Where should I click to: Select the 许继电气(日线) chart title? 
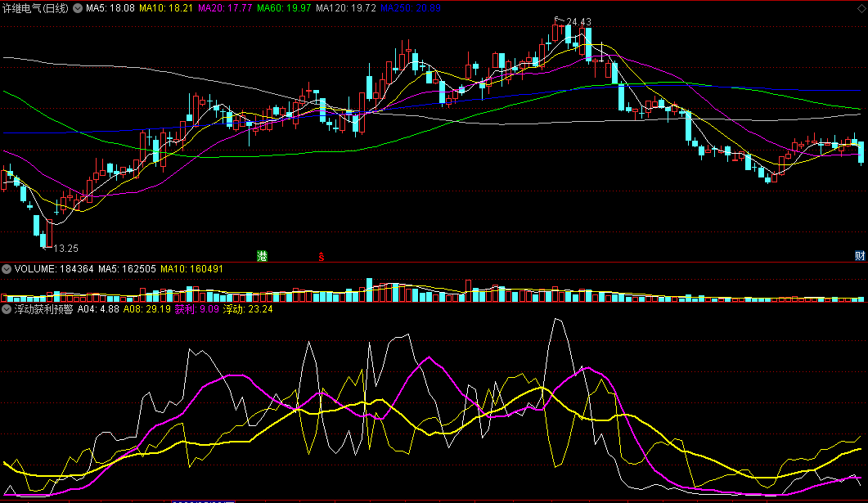pyautogui.click(x=36, y=8)
